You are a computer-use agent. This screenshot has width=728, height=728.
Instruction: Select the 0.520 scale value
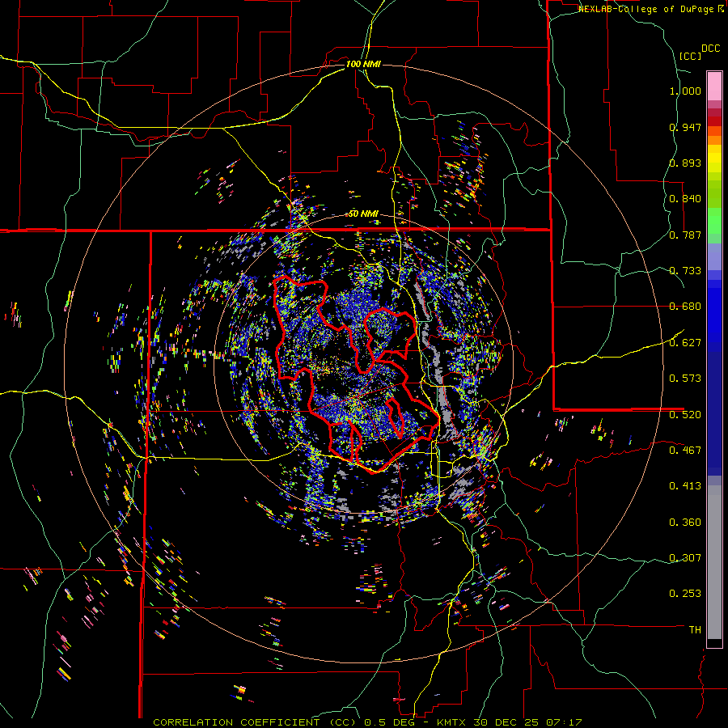685,415
